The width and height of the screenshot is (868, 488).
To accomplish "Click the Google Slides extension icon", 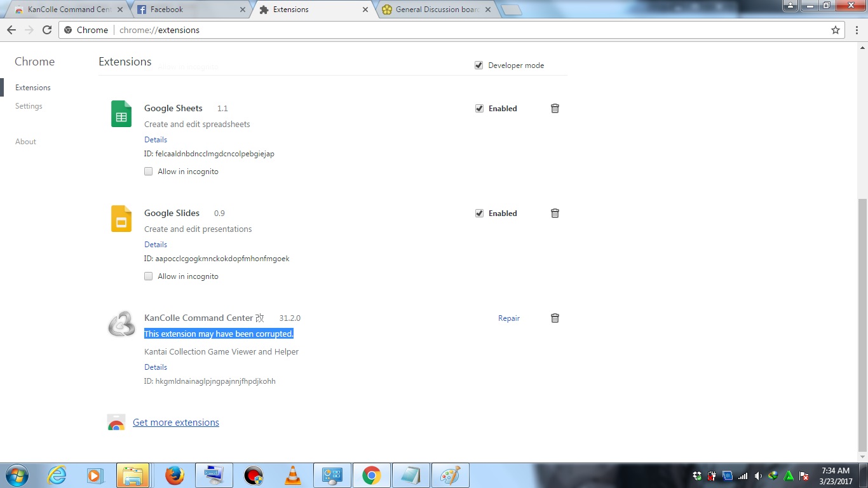I will click(x=121, y=219).
